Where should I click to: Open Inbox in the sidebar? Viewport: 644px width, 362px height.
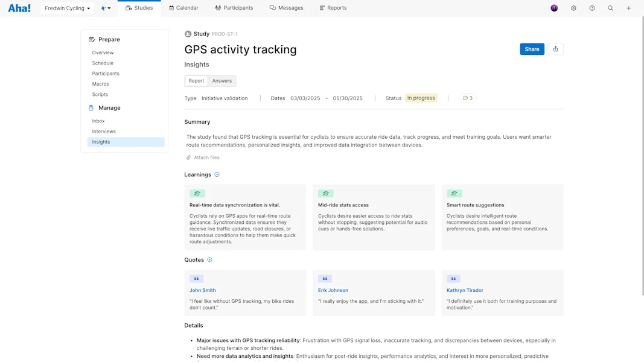98,121
